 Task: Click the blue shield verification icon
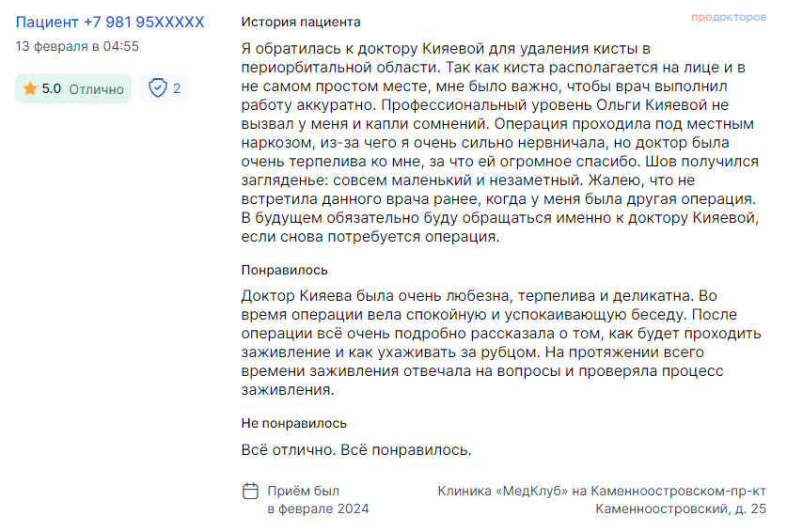tap(158, 88)
